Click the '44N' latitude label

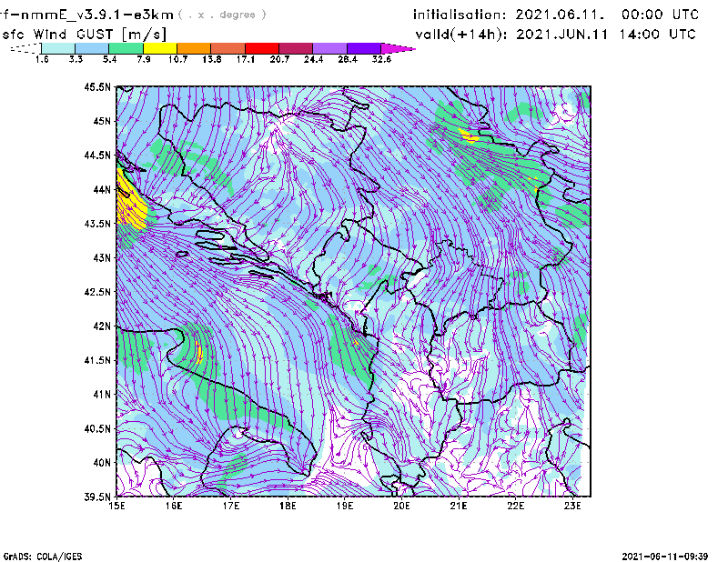(x=102, y=189)
